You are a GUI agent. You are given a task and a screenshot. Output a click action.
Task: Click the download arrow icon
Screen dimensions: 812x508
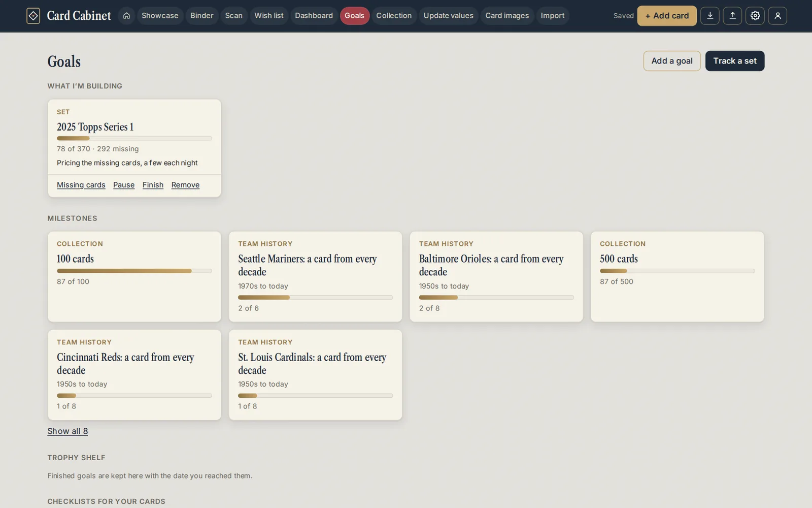click(709, 16)
